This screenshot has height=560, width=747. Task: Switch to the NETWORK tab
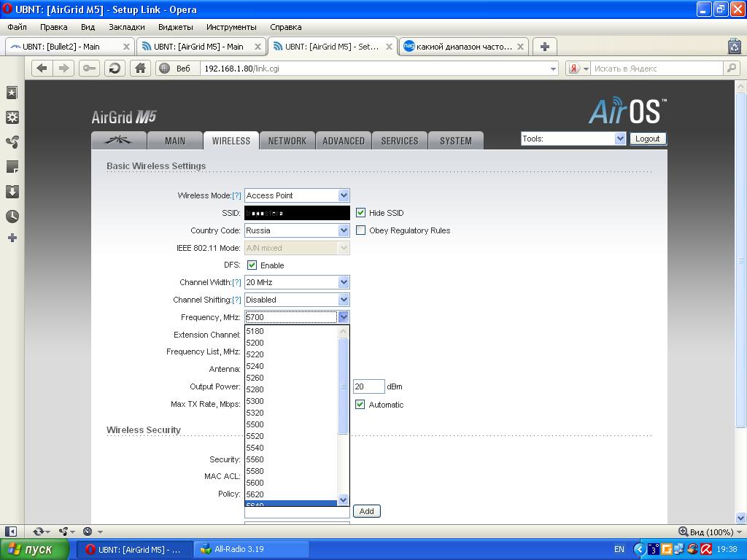(x=287, y=141)
